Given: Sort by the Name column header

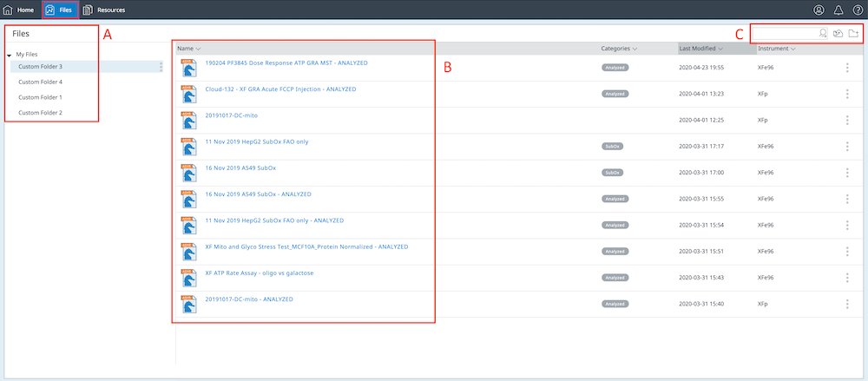Looking at the screenshot, I should (x=186, y=49).
